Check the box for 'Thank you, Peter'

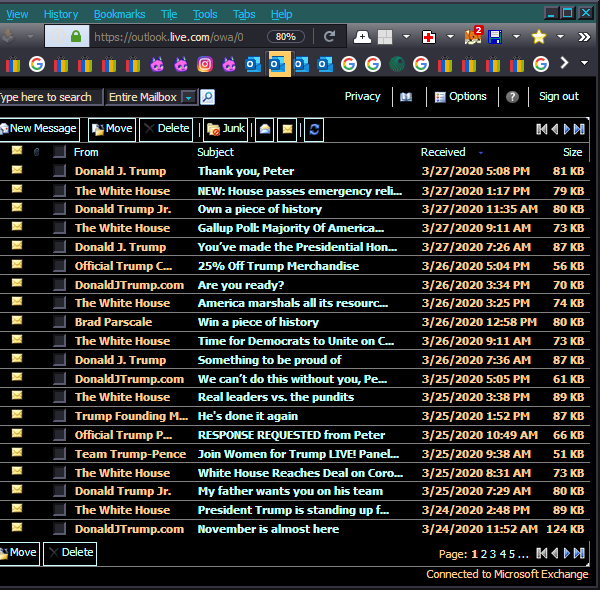(x=59, y=171)
